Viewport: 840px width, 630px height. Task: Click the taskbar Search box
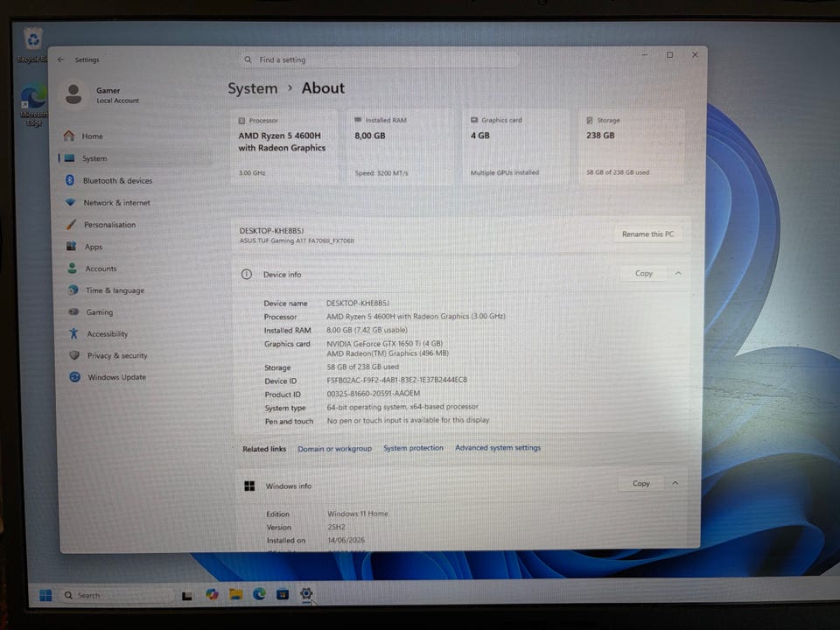coord(116,595)
